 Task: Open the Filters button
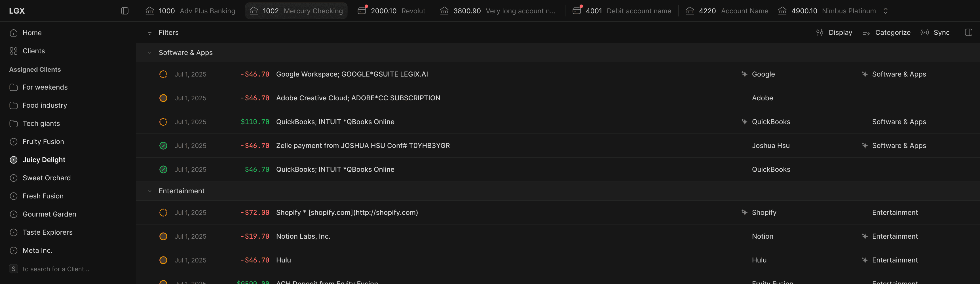pyautogui.click(x=162, y=32)
